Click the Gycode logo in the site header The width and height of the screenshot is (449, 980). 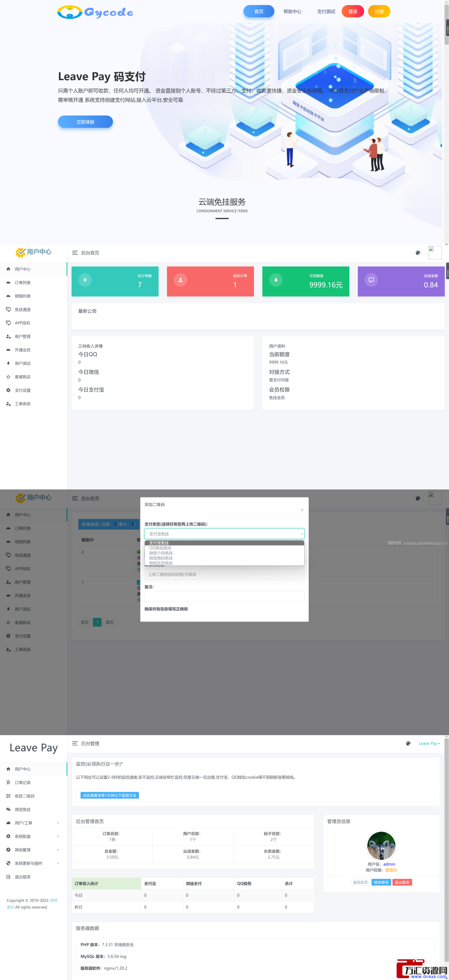pyautogui.click(x=95, y=12)
